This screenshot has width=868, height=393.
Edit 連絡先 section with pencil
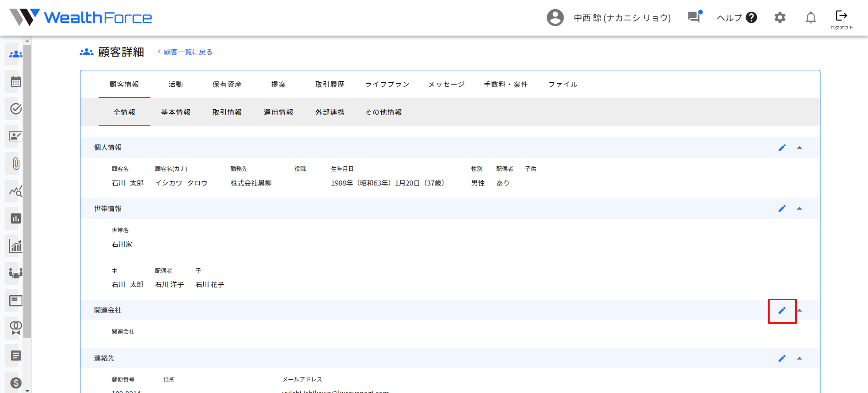point(782,358)
